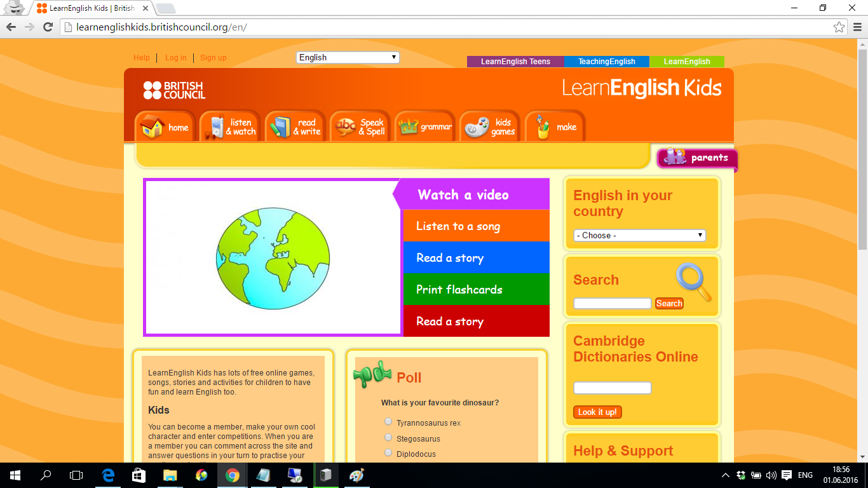Click the Help & Support heading
This screenshot has width=868, height=488.
(x=623, y=451)
